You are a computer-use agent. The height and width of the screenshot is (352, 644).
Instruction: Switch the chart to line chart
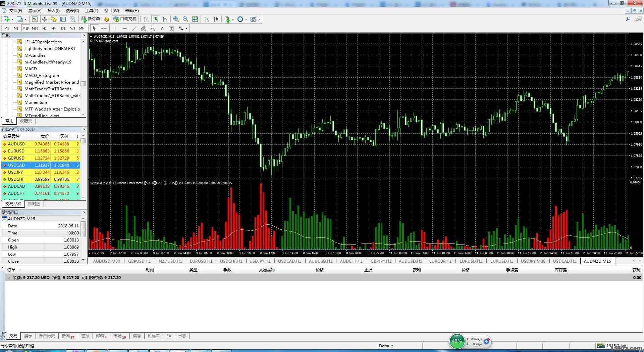click(165, 19)
